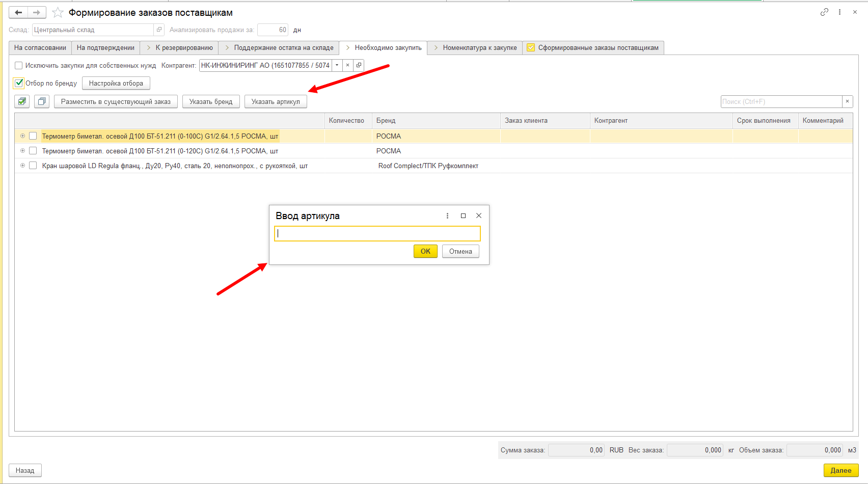The width and height of the screenshot is (868, 484).
Task: Click the days-to-analyze field showing 60
Action: (273, 30)
